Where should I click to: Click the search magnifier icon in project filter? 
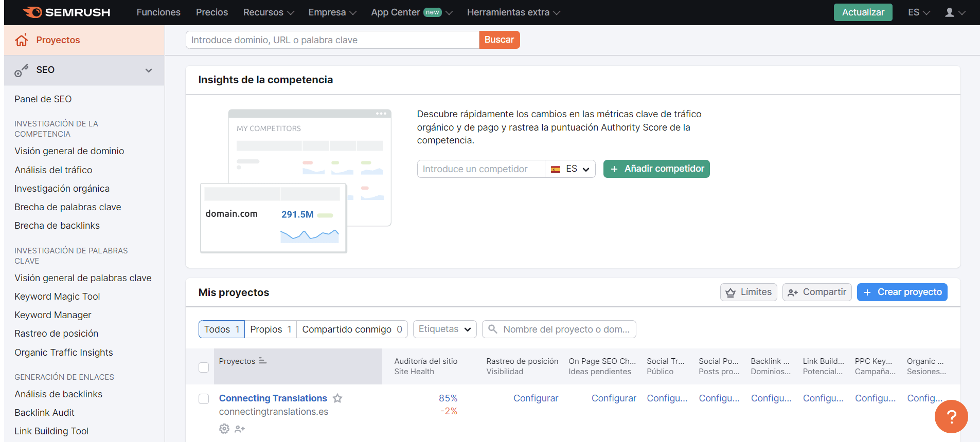[x=493, y=329]
